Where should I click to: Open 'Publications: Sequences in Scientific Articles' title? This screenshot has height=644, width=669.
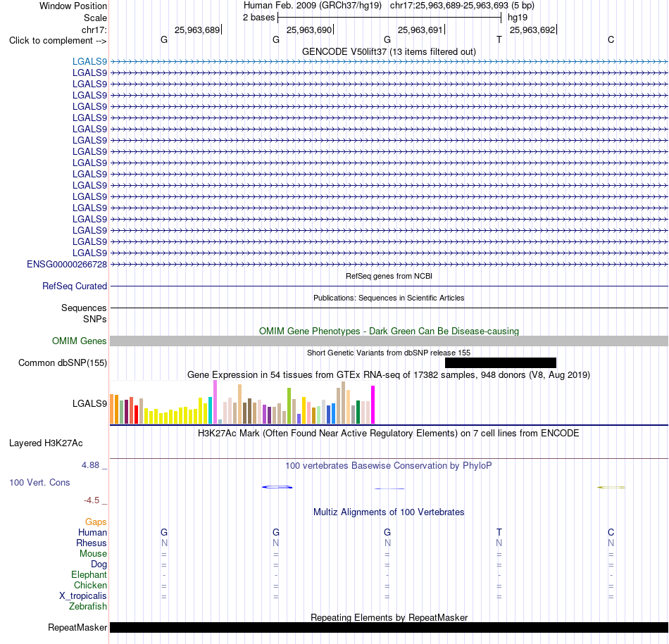(x=389, y=298)
